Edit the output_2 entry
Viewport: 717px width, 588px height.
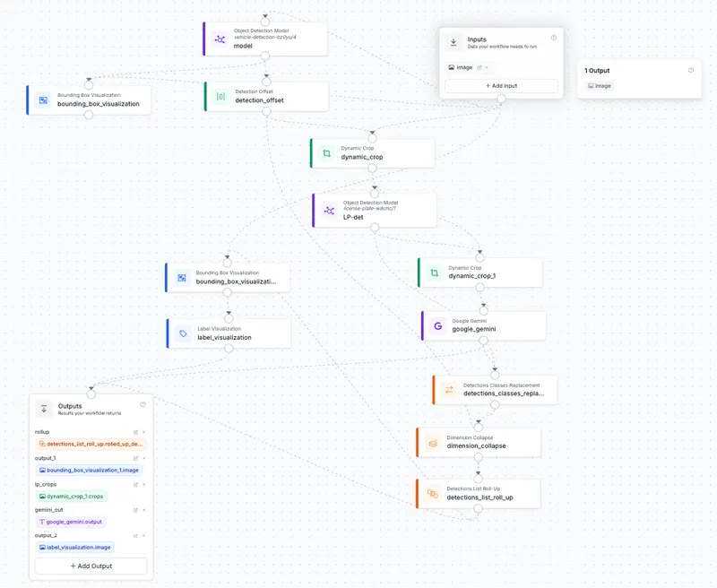click(136, 536)
